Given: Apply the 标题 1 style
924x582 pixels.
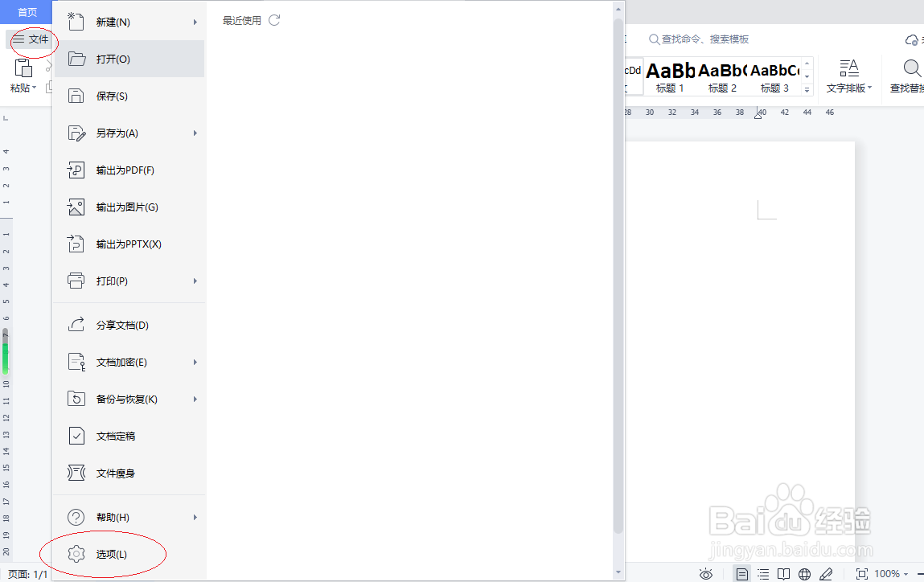Looking at the screenshot, I should click(x=670, y=76).
